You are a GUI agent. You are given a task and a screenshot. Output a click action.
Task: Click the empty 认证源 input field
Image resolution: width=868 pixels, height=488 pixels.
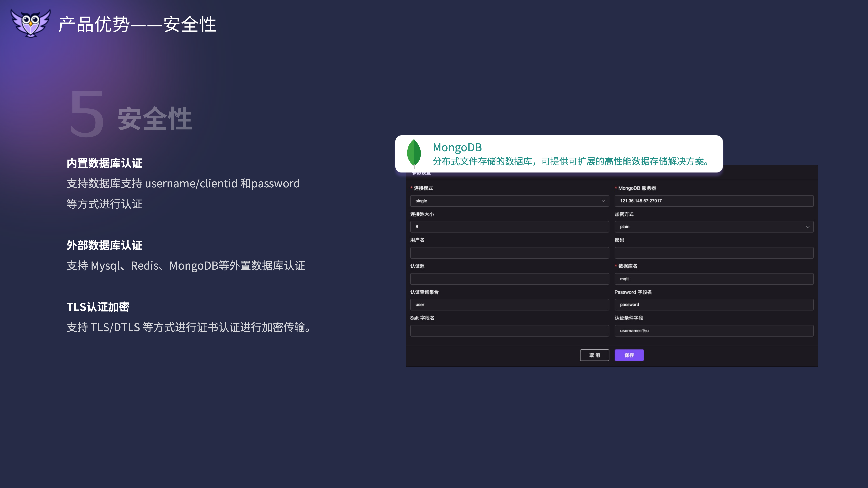coord(509,279)
